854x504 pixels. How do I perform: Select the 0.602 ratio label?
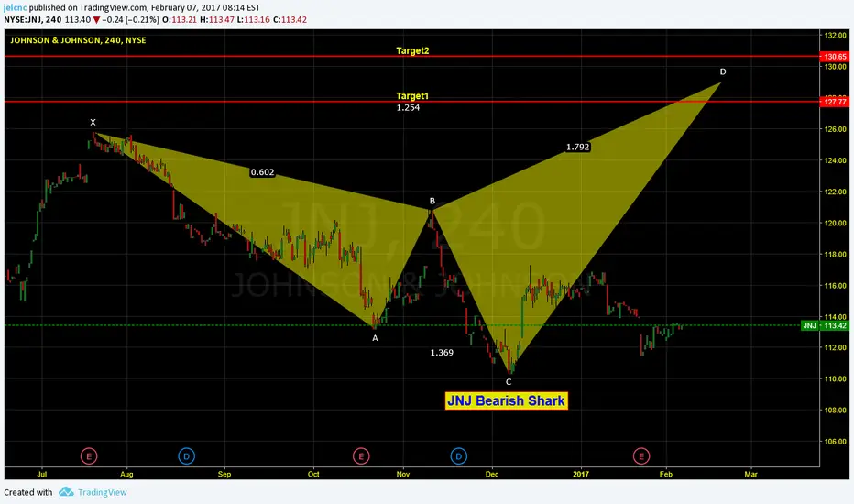click(262, 172)
